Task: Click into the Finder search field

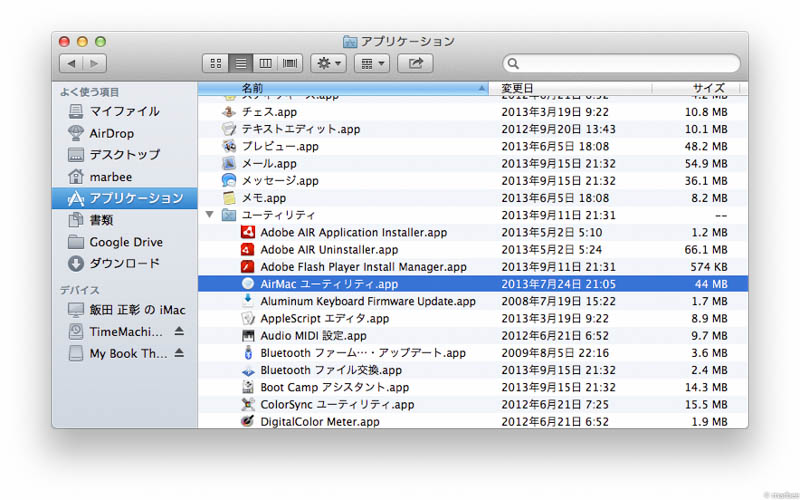Action: pos(621,63)
